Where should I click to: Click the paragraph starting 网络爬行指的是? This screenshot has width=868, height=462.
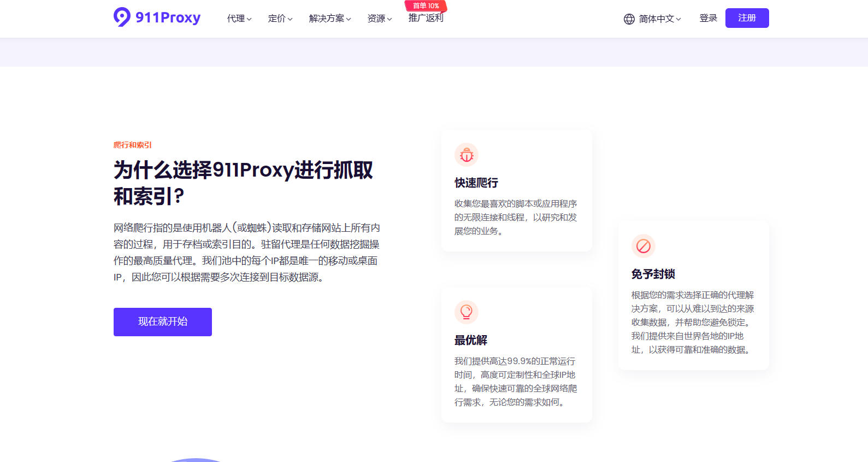(x=247, y=253)
